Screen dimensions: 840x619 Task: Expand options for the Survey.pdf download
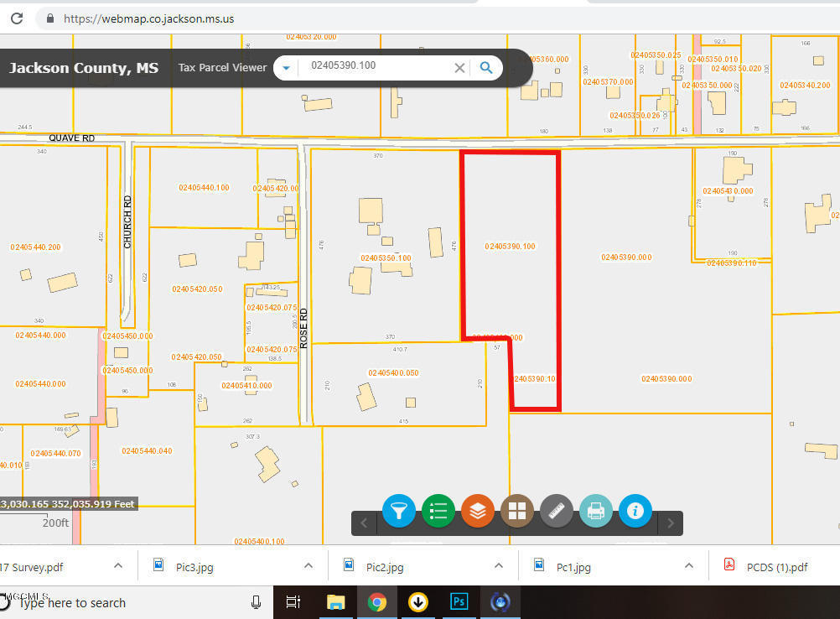coord(118,565)
